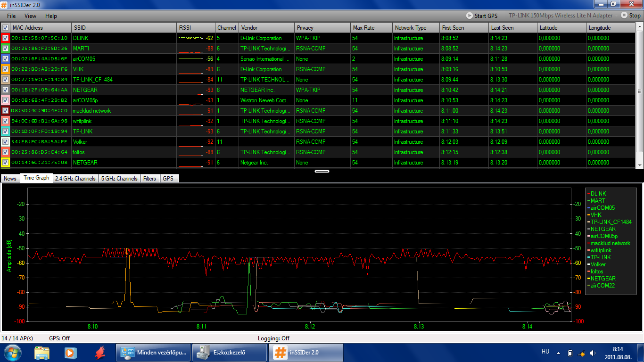Click the network list scrollbar down arrow
Screen dimensions: 644x362
[x=640, y=165]
